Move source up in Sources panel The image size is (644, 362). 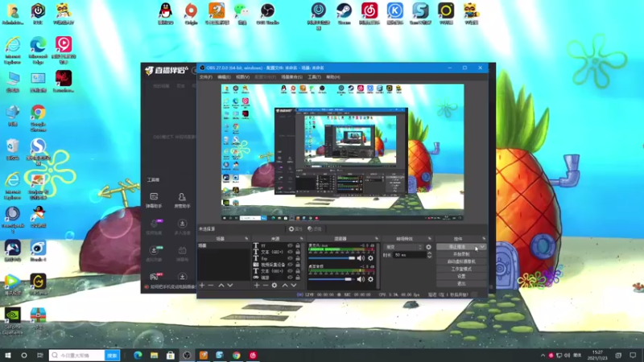pos(285,286)
